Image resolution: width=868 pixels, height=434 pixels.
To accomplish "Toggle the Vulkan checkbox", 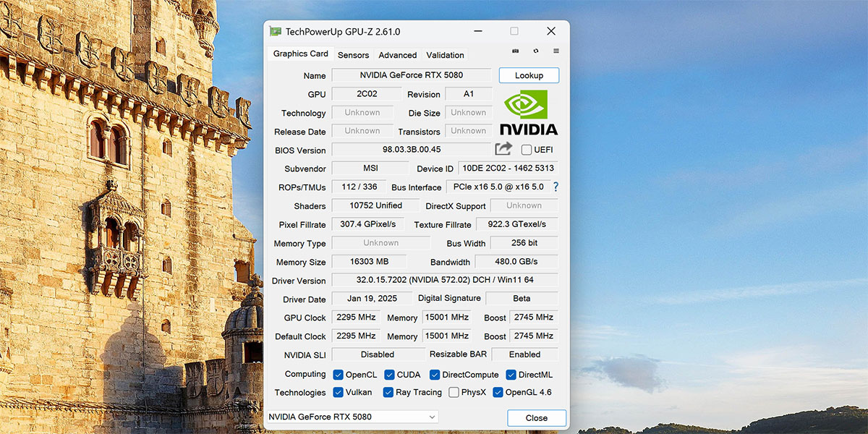I will (339, 392).
